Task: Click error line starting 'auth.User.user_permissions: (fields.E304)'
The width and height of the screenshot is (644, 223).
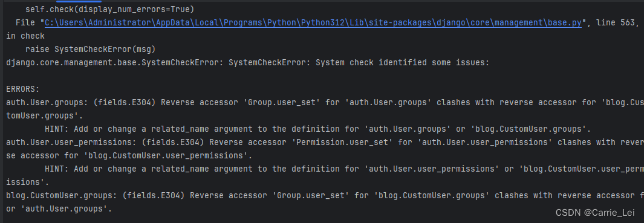Action: click(325, 142)
